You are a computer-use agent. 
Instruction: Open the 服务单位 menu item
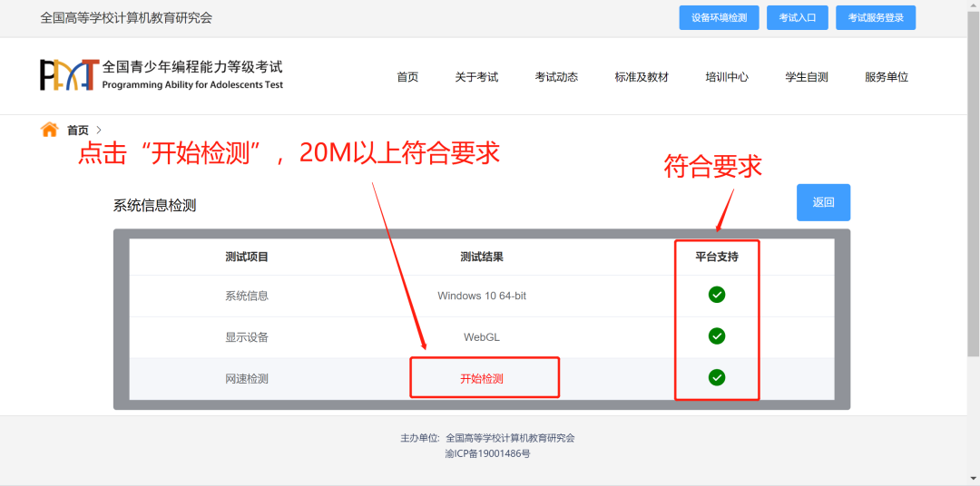click(x=887, y=77)
